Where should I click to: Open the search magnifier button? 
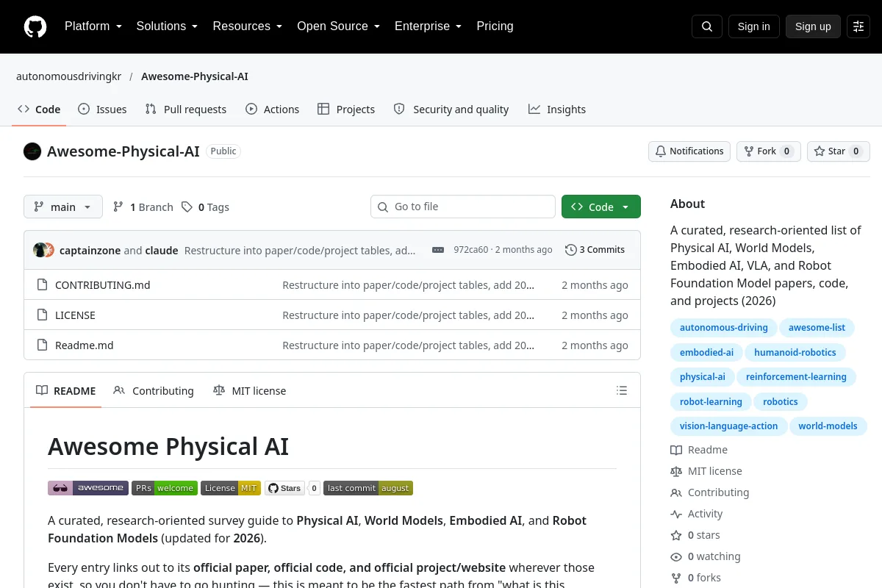706,26
